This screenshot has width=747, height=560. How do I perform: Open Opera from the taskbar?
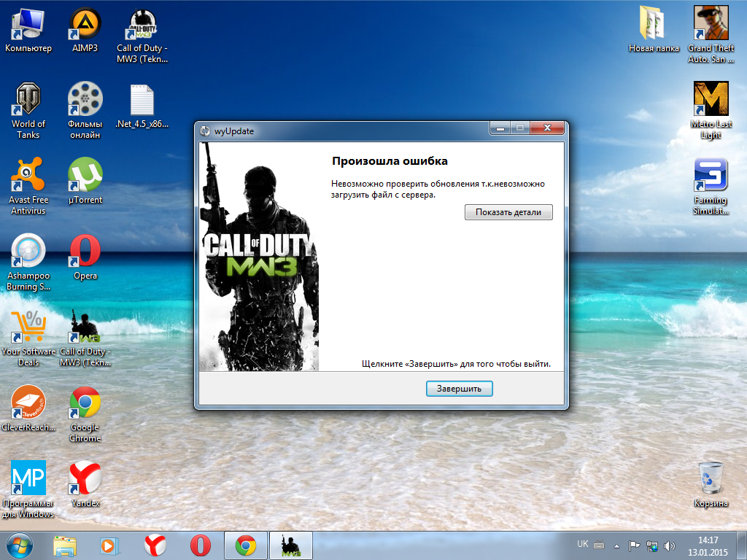[200, 546]
